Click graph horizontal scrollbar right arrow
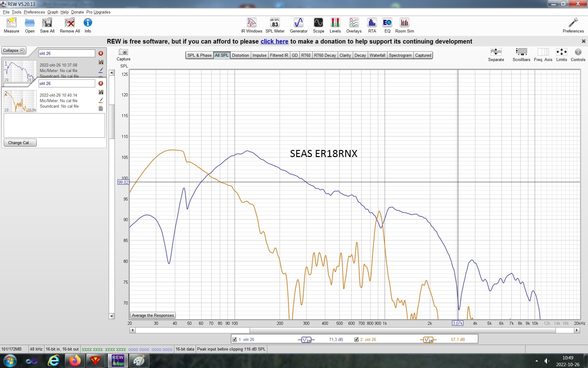Screen dimensions: 588x368 (x=577, y=330)
